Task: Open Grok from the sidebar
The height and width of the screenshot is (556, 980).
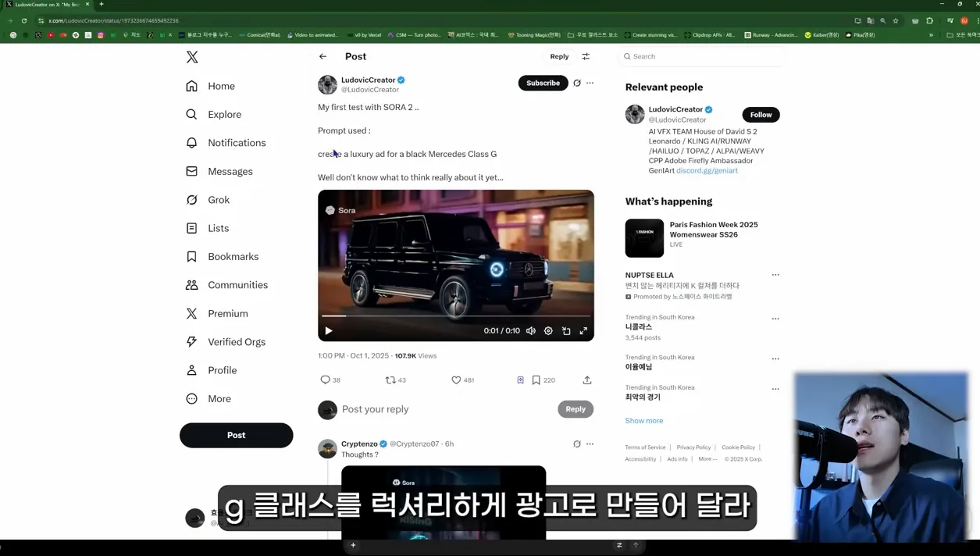Action: coord(208,200)
